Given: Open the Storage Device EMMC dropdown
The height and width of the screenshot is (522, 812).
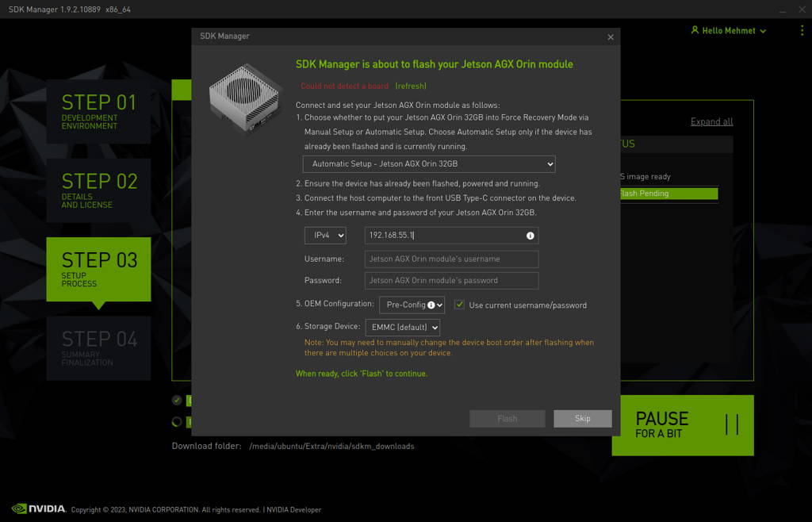Looking at the screenshot, I should tap(402, 328).
